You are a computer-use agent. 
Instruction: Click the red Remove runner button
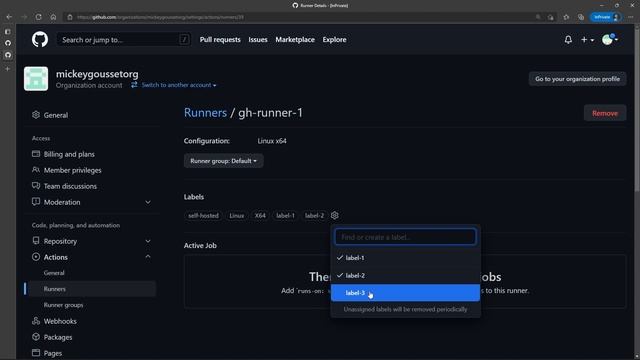(604, 113)
